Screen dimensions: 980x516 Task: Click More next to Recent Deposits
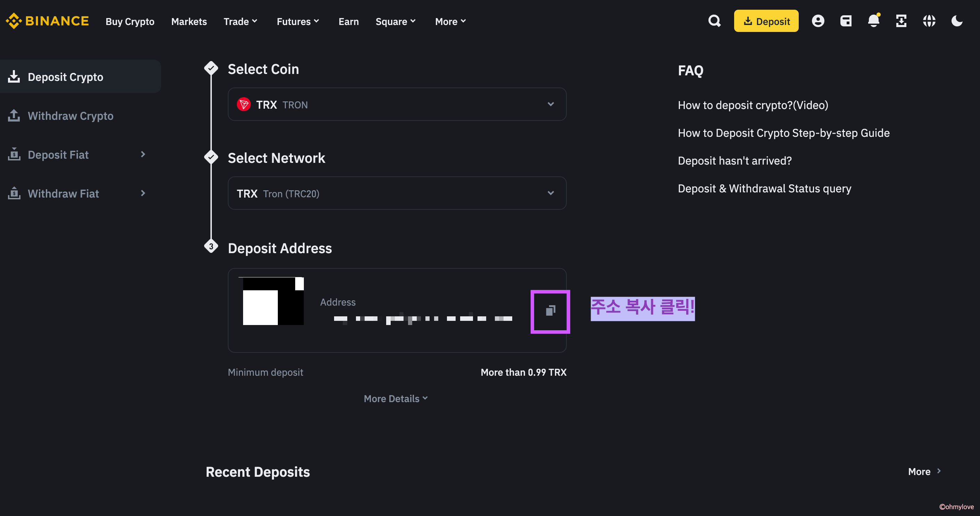click(924, 472)
